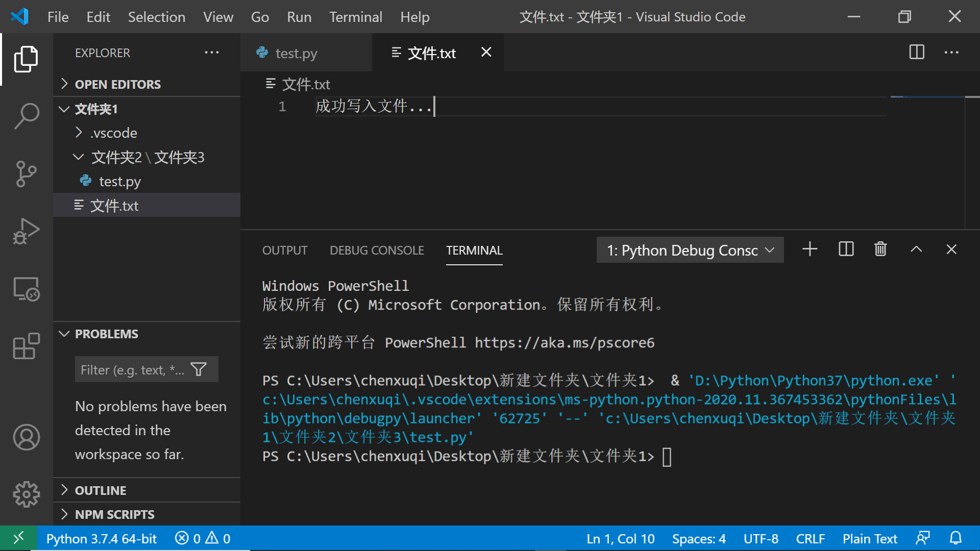
Task: Open the Python Debug Console terminal dropdown
Action: tap(690, 250)
